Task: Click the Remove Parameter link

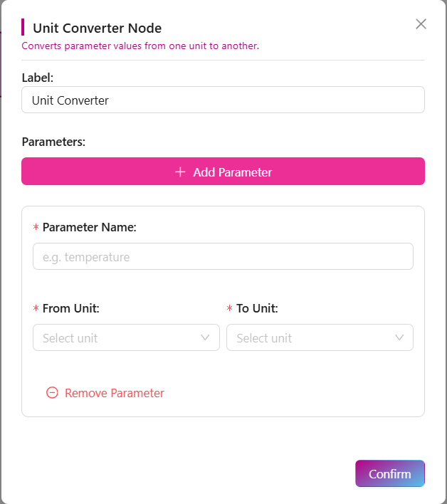Action: [x=114, y=393]
